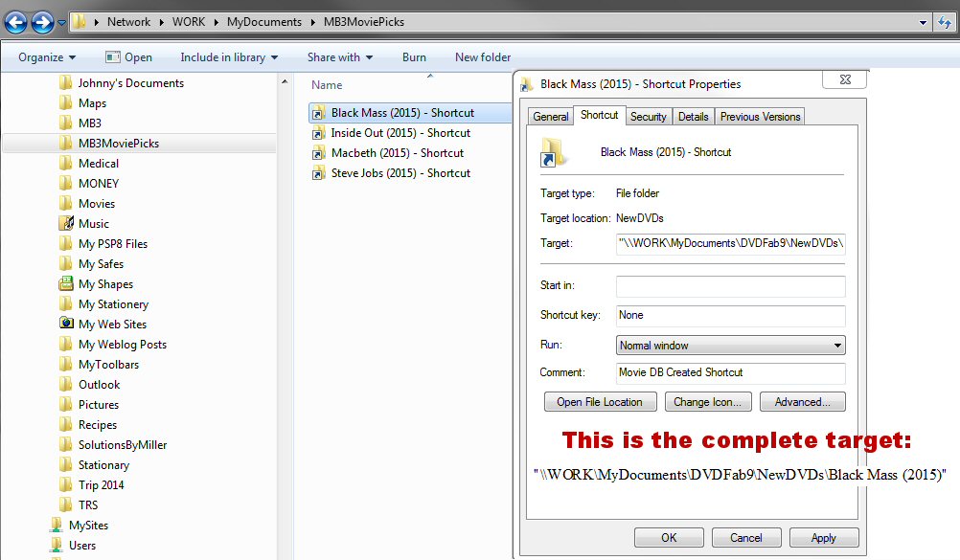Open My Weblog Posts folder icon
This screenshot has height=560, width=960.
[65, 344]
